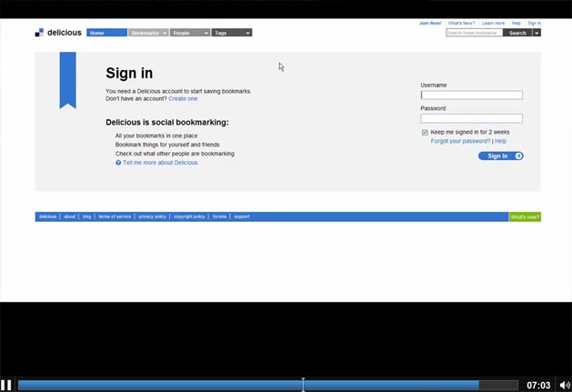Seek using the video progress bar
The height and width of the screenshot is (392, 572).
[x=267, y=385]
